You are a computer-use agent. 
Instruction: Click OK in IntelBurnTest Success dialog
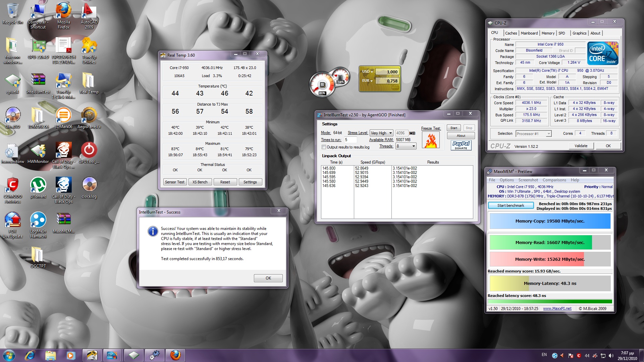click(268, 278)
